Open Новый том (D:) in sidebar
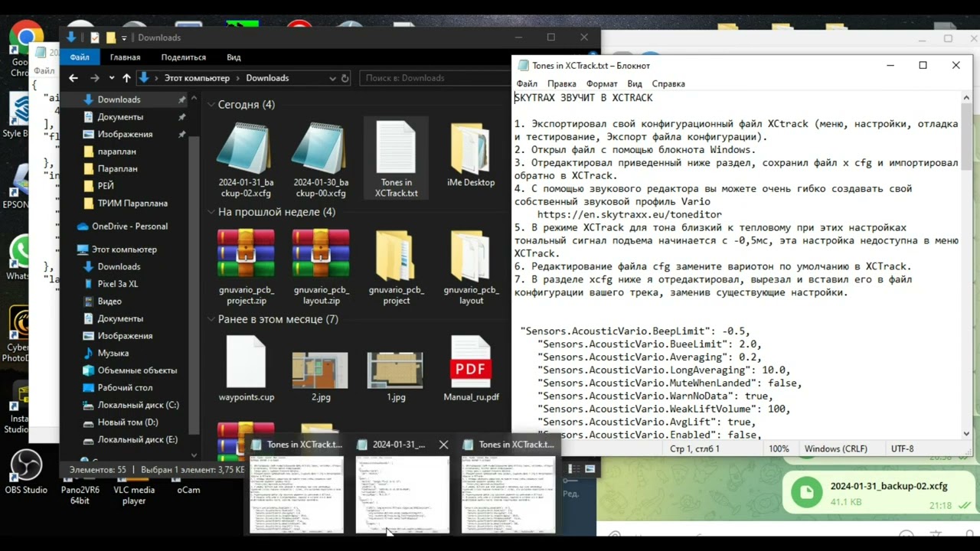 point(128,422)
